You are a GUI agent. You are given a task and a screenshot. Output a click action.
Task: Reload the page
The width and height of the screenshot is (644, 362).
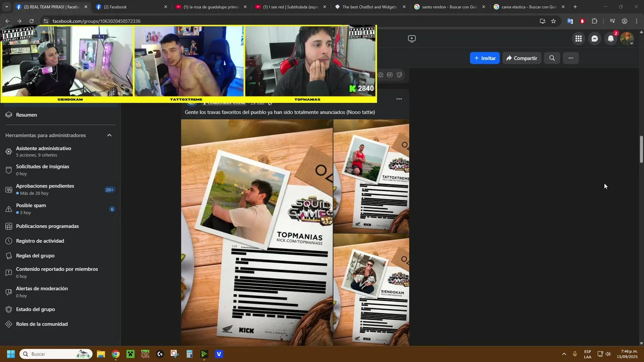tap(31, 21)
